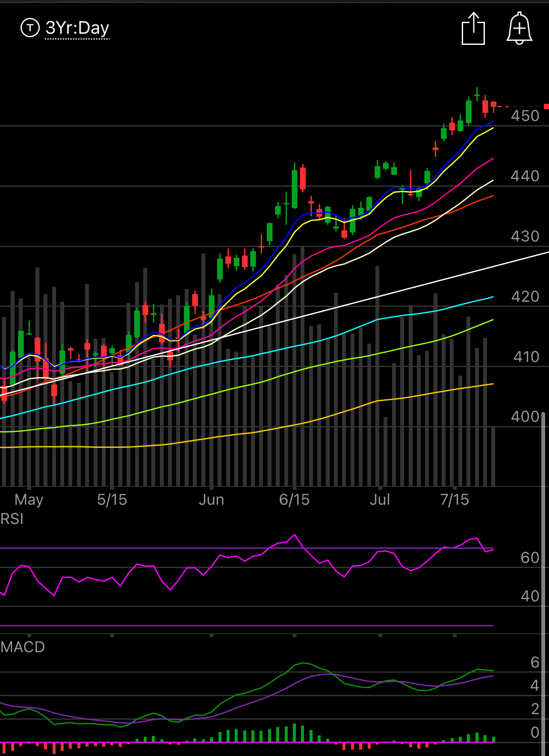Tap the 7/15 date axis label
This screenshot has height=756, width=549.
point(455,500)
